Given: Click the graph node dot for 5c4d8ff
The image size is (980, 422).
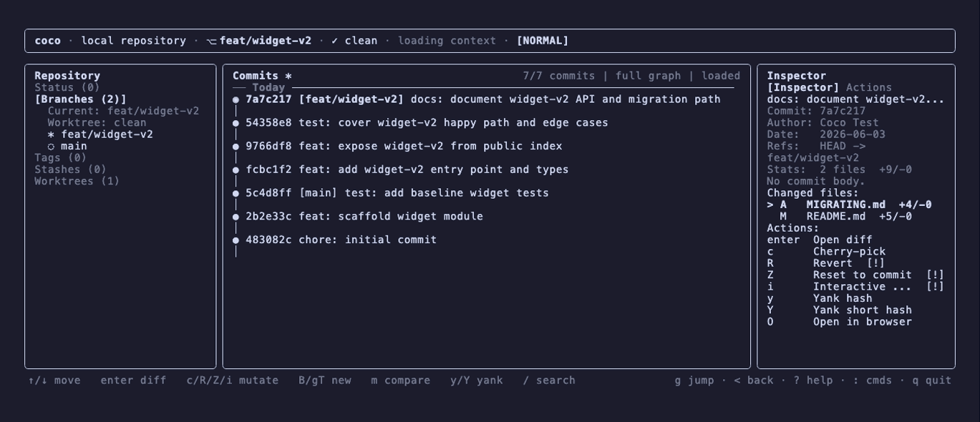Looking at the screenshot, I should (236, 193).
